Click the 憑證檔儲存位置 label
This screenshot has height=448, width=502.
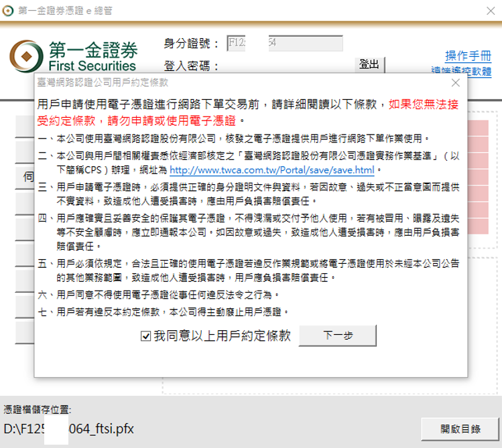click(x=37, y=409)
